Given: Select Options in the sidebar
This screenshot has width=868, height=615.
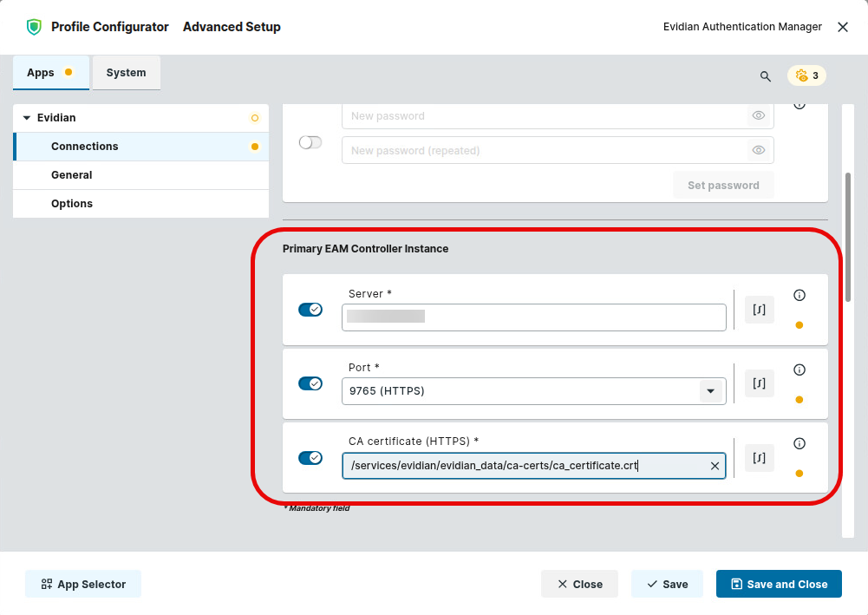Looking at the screenshot, I should (141, 204).
